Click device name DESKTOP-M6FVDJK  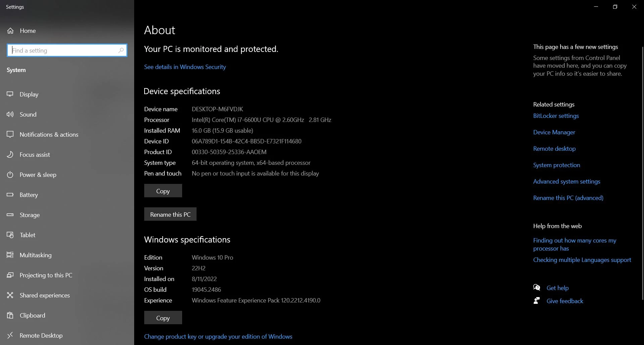(217, 109)
